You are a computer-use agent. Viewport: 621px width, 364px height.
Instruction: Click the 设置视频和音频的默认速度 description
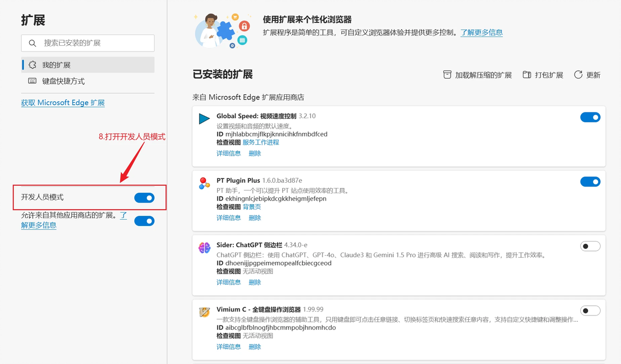(255, 126)
